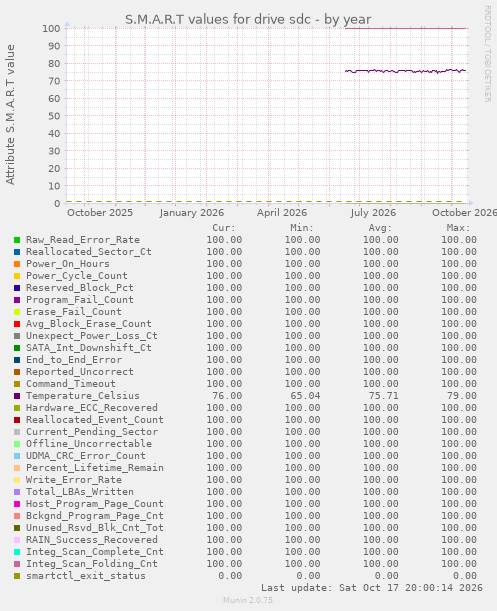Click the Erase_Fail_Count legend label

pyautogui.click(x=74, y=312)
